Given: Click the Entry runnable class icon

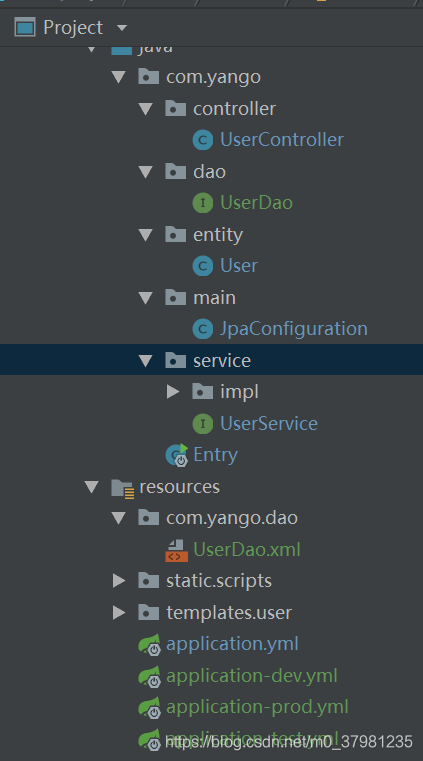Looking at the screenshot, I should click(x=177, y=455).
